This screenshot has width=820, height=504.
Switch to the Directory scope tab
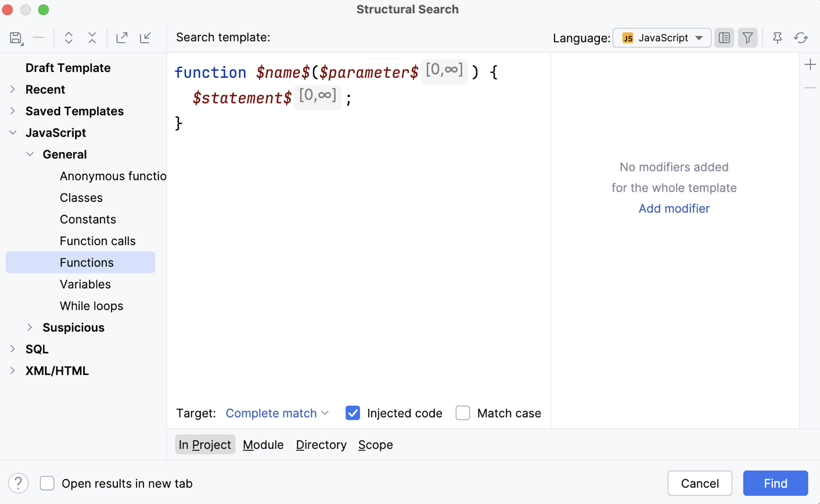point(321,444)
